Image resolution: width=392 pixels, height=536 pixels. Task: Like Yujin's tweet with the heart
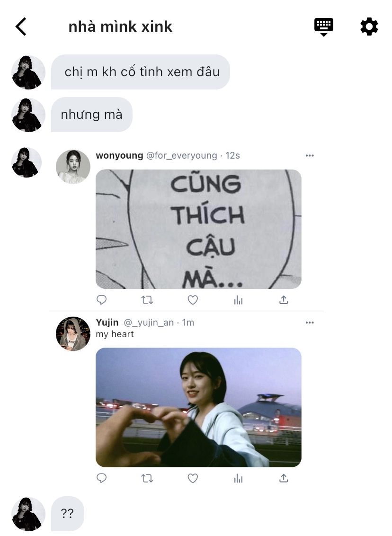pyautogui.click(x=193, y=478)
